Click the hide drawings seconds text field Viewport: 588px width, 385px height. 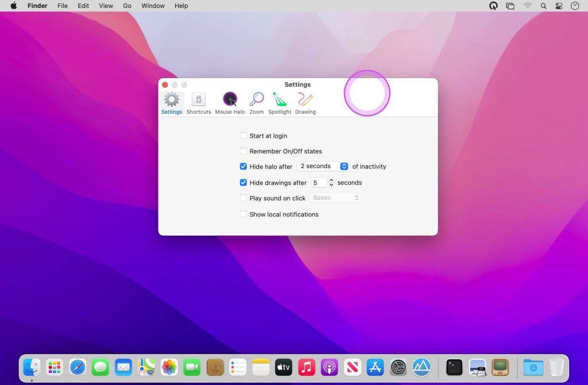click(318, 182)
